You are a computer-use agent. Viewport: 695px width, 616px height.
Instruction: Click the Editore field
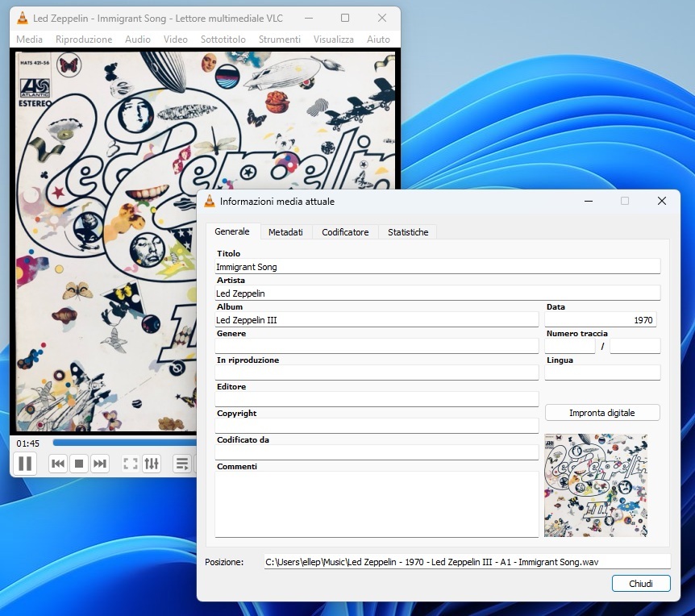click(377, 399)
